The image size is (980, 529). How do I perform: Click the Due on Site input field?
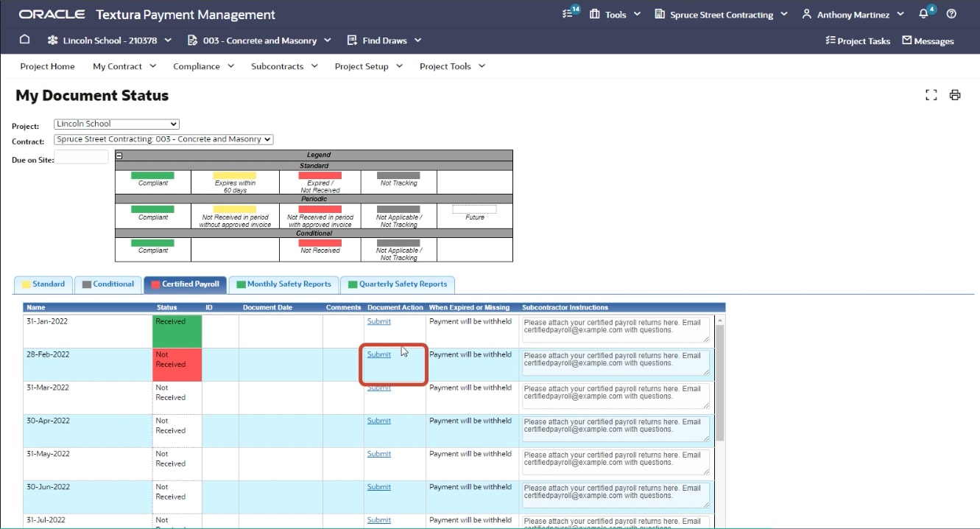(82, 157)
